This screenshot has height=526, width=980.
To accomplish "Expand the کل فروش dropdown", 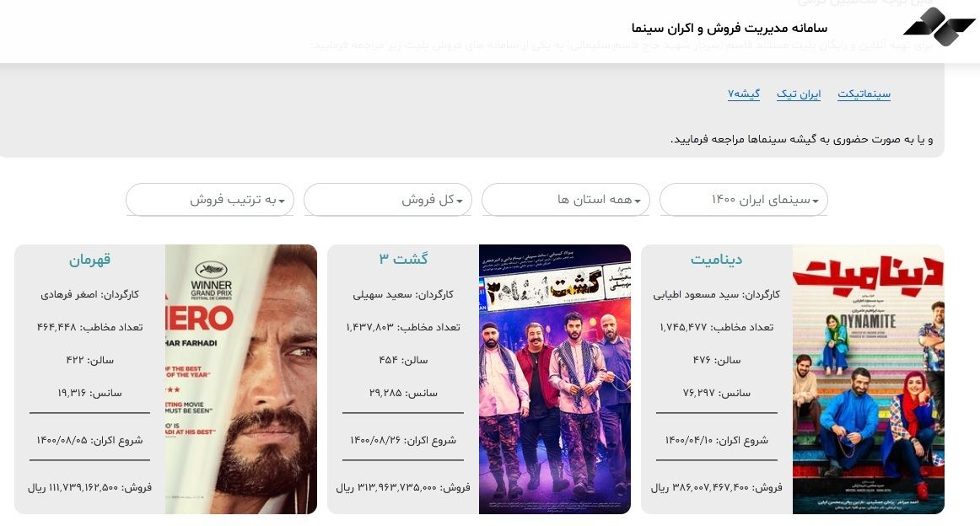I will (x=387, y=199).
